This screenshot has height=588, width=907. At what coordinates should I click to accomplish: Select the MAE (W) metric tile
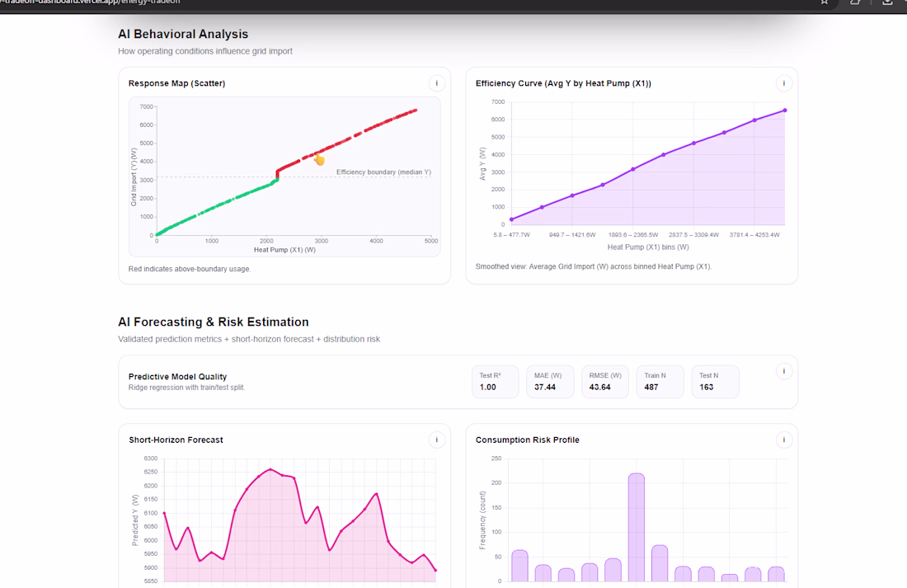[x=550, y=381]
